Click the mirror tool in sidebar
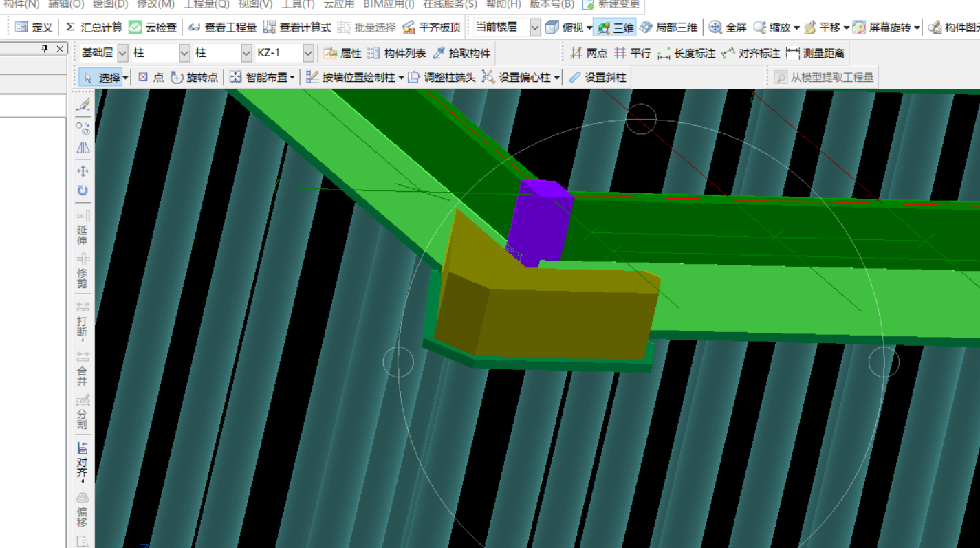980x548 pixels. pos(83,148)
